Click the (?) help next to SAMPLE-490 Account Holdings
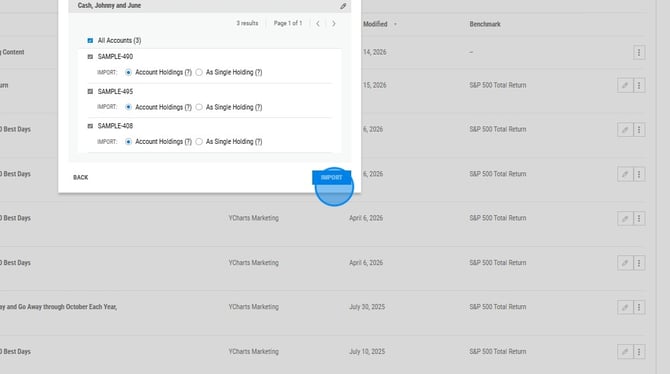670x374 pixels. coord(188,72)
